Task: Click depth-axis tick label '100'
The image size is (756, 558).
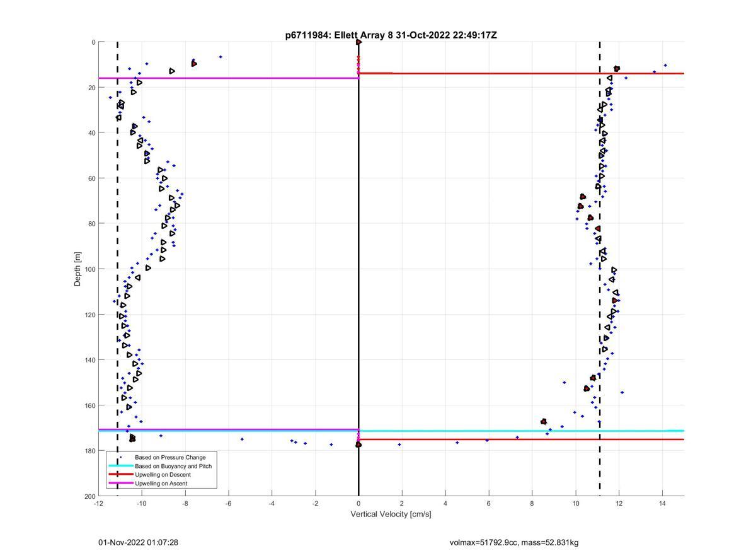Action: coord(89,269)
